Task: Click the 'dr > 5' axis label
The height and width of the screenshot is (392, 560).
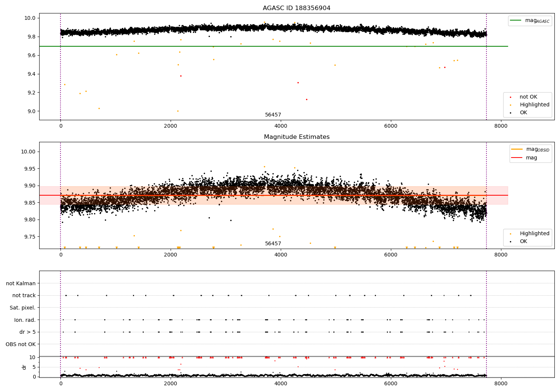Action: click(28, 332)
